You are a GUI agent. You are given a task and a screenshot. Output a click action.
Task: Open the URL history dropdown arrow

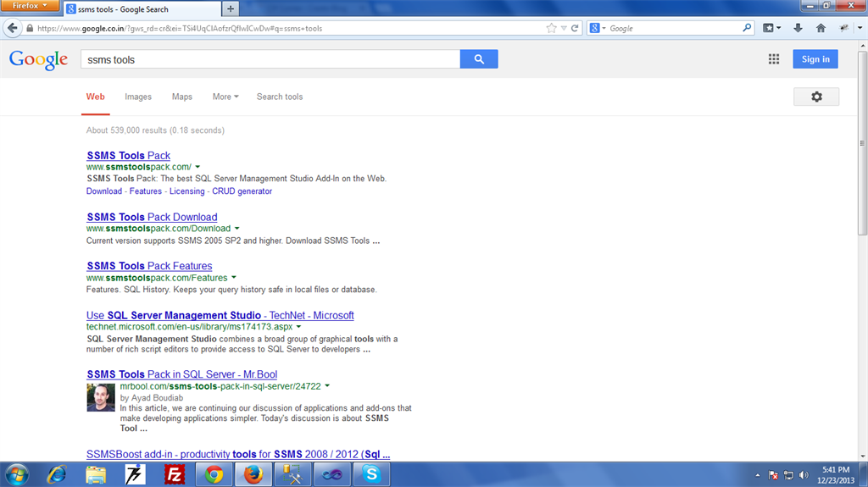tap(564, 28)
